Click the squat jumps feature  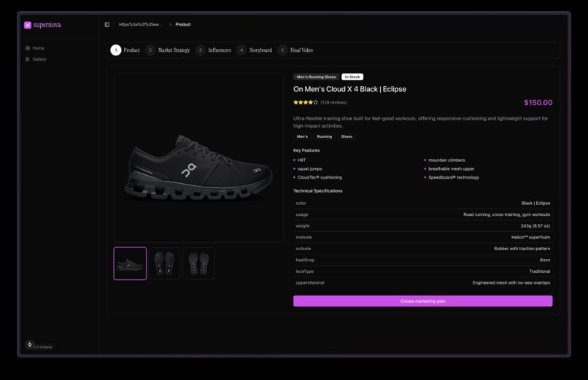click(310, 168)
